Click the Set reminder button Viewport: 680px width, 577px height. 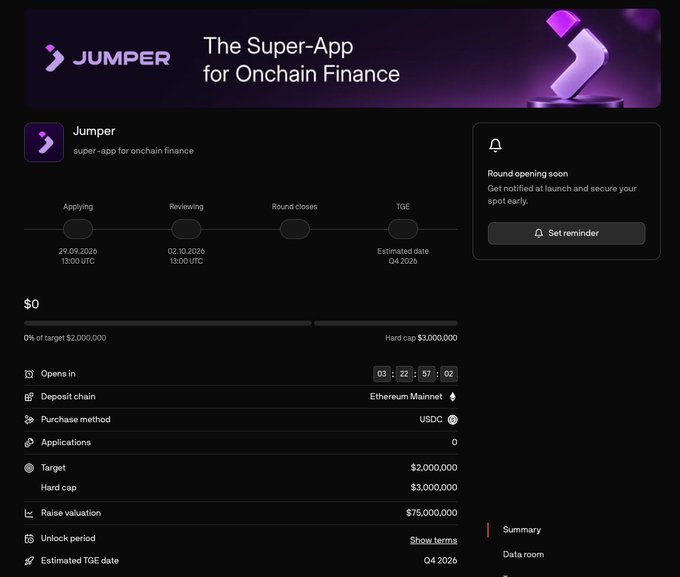(x=566, y=233)
